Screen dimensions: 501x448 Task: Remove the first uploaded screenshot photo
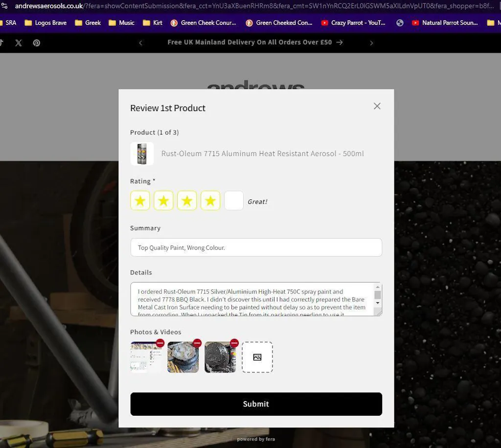tap(160, 343)
